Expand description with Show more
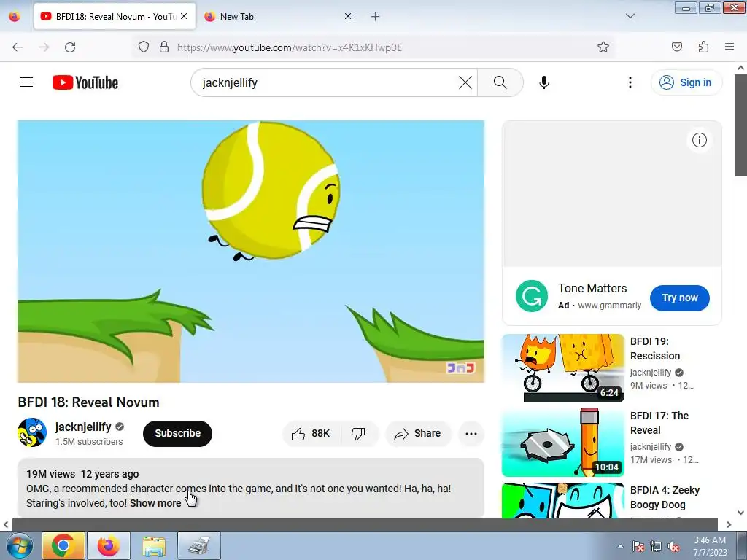 click(155, 503)
